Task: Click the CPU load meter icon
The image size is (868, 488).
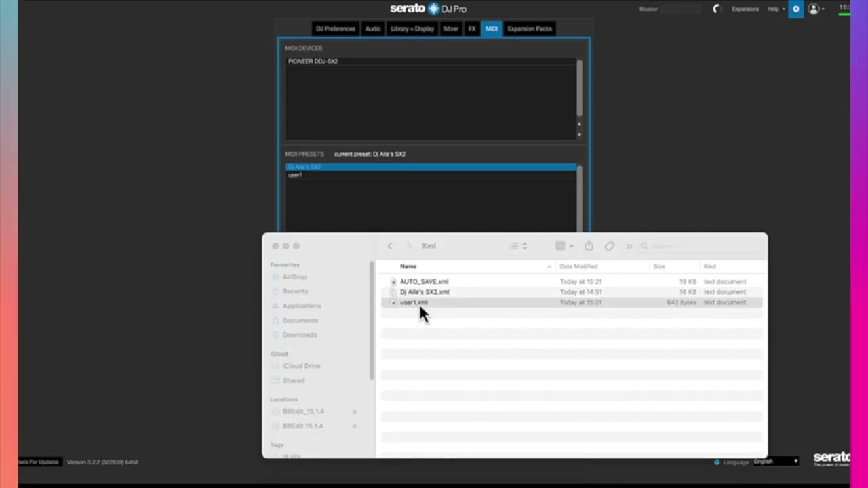Action: pyautogui.click(x=717, y=9)
